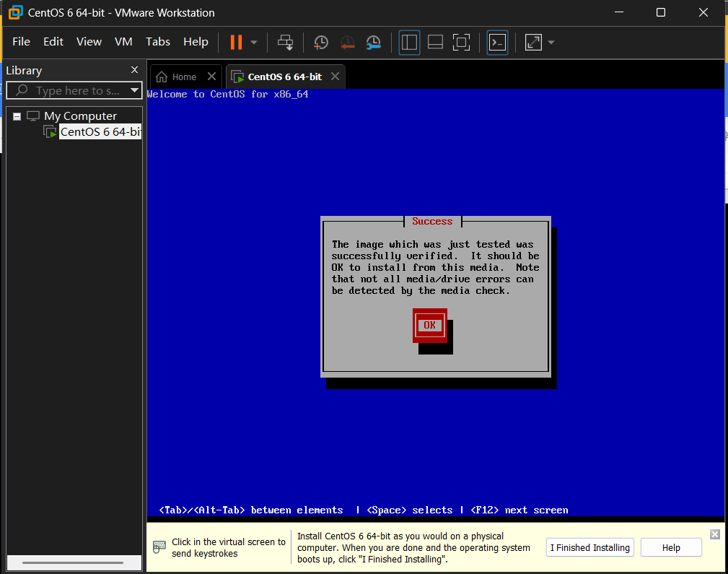Open the snapshot manager

tap(373, 43)
